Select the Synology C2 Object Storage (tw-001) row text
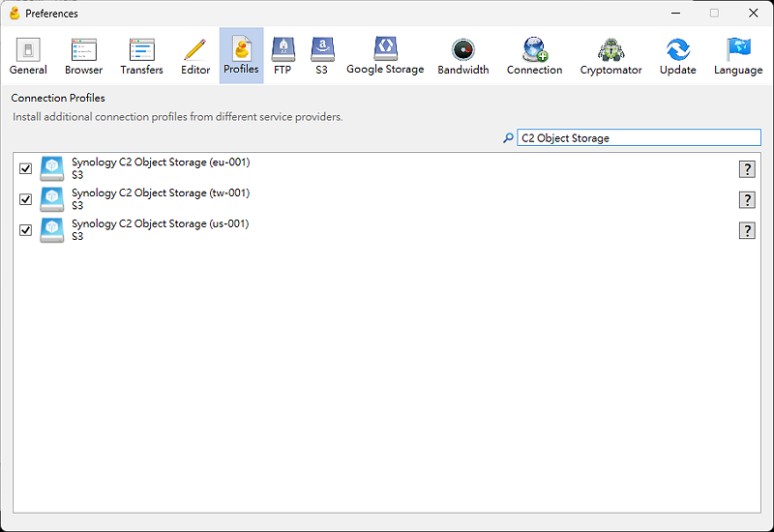 [x=161, y=192]
